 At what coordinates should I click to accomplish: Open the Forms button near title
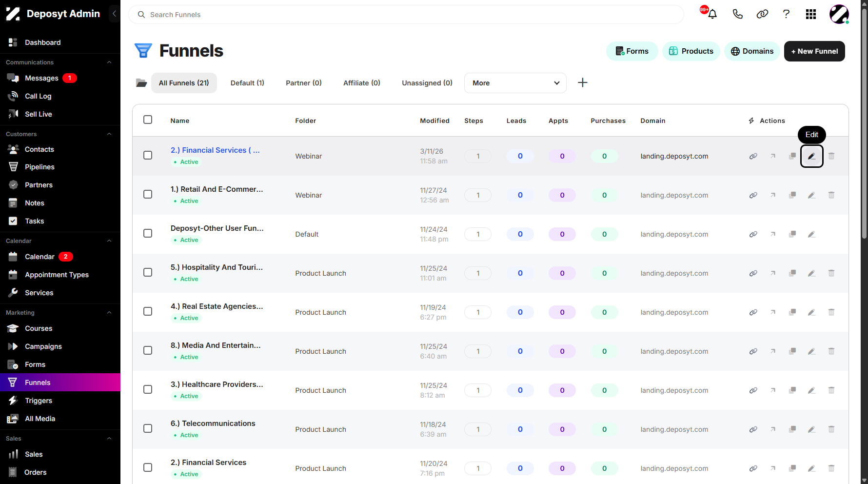pos(632,51)
